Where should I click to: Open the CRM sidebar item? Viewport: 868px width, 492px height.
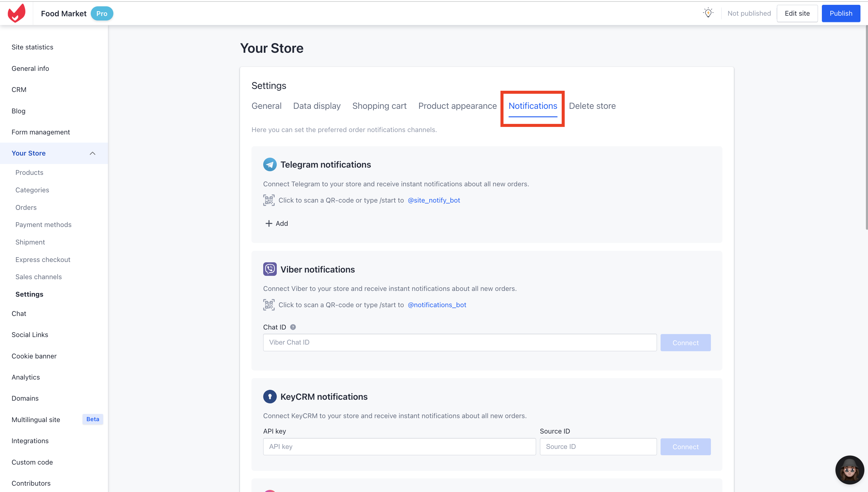pyautogui.click(x=19, y=90)
